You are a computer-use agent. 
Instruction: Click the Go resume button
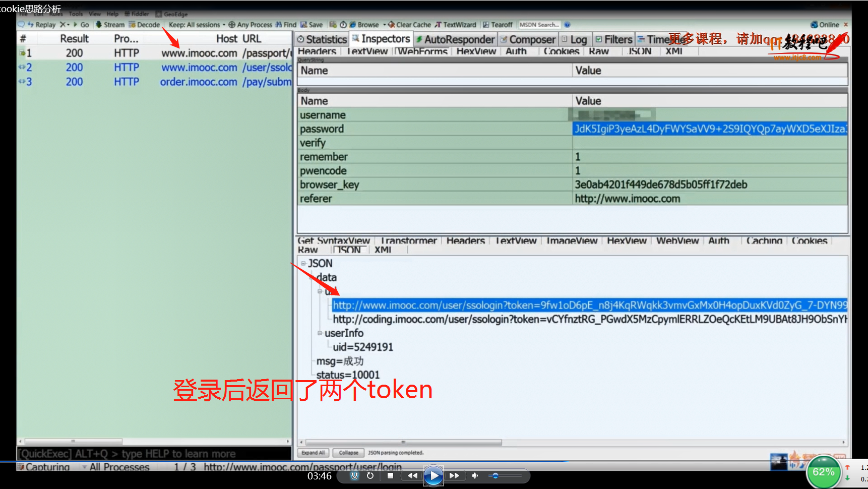click(x=82, y=25)
